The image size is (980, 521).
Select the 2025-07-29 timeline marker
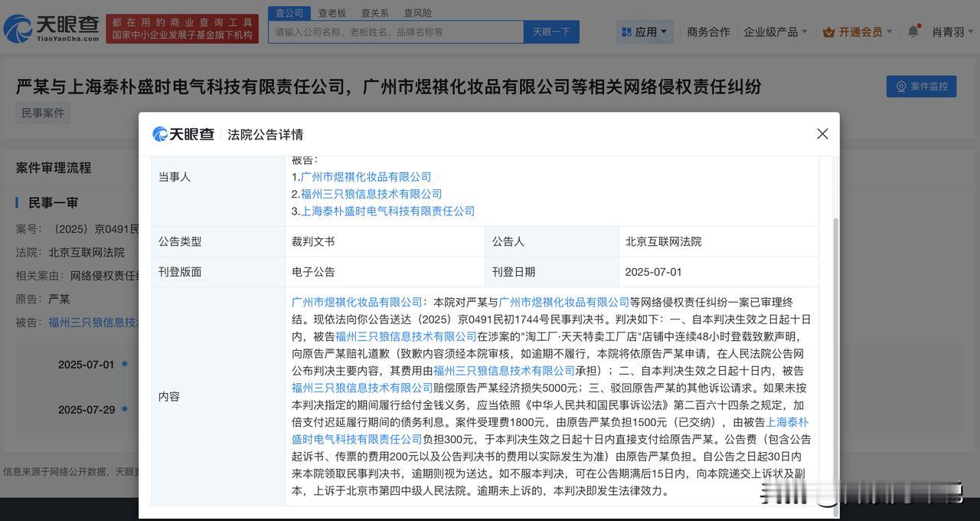click(x=125, y=409)
